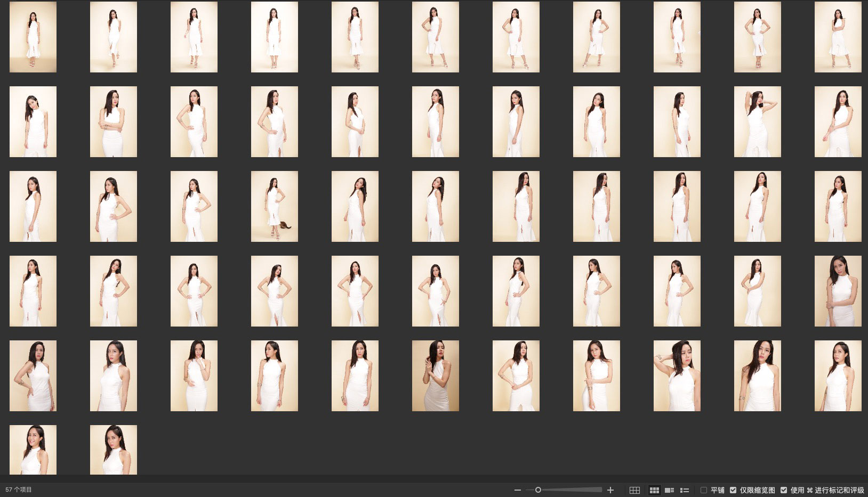Click the plus icon to enlarge thumbnails

[610, 490]
